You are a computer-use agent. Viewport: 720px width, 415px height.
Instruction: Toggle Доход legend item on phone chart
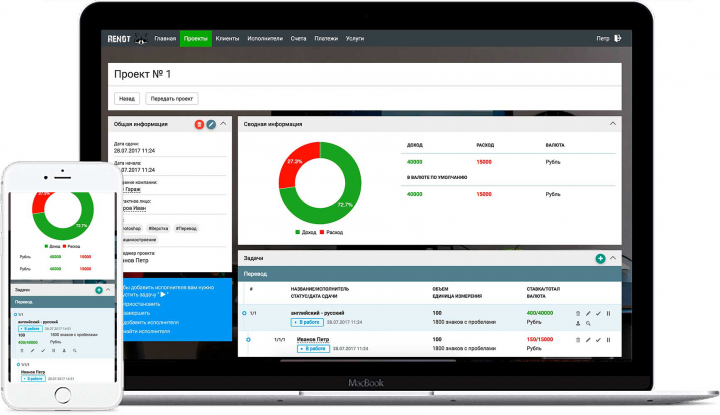point(52,247)
